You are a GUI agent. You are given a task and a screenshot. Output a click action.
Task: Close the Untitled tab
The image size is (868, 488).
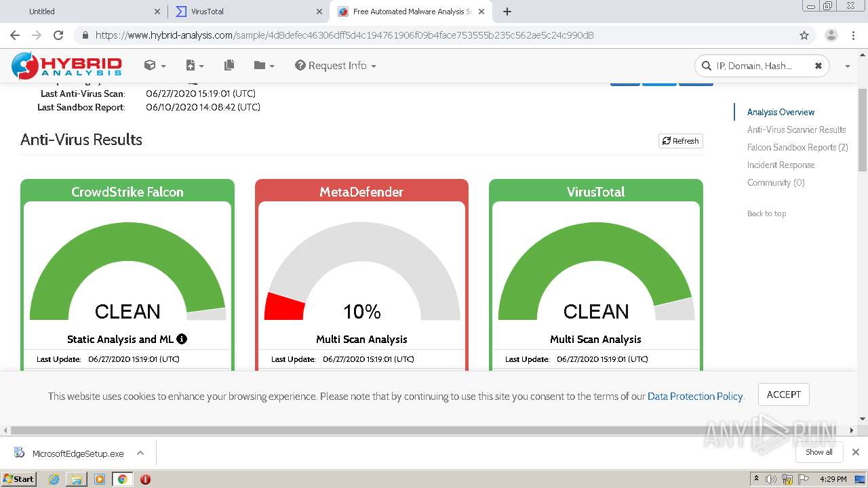click(x=157, y=12)
